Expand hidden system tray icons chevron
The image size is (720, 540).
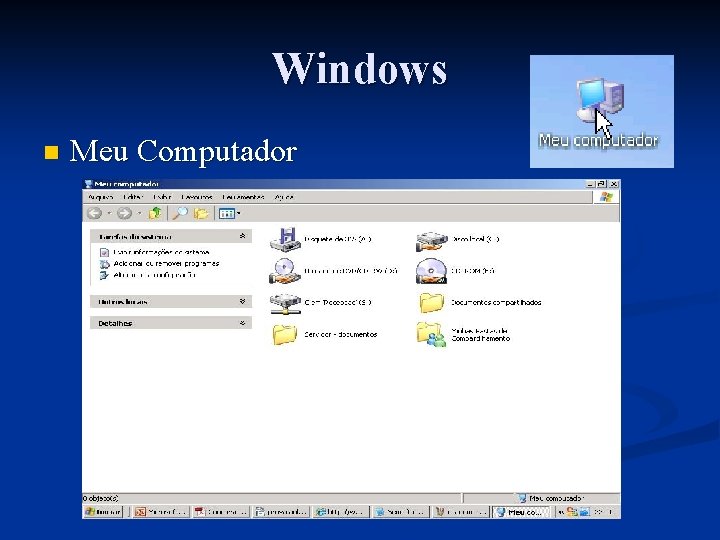point(561,512)
